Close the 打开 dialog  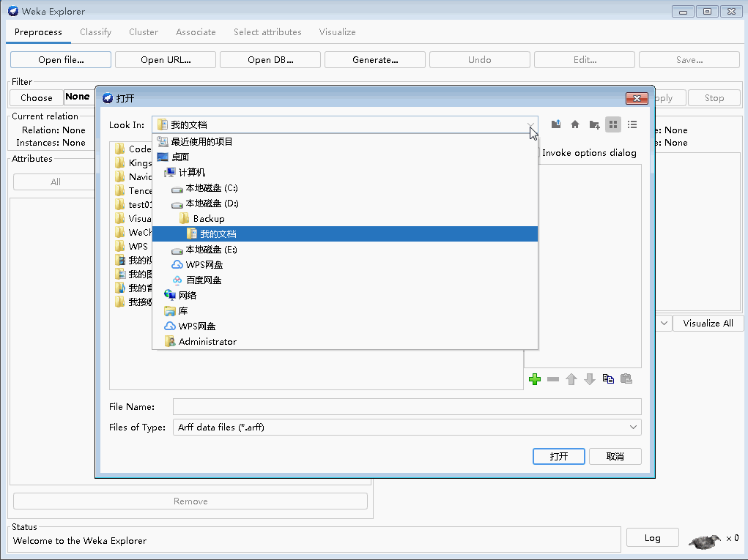(x=637, y=98)
